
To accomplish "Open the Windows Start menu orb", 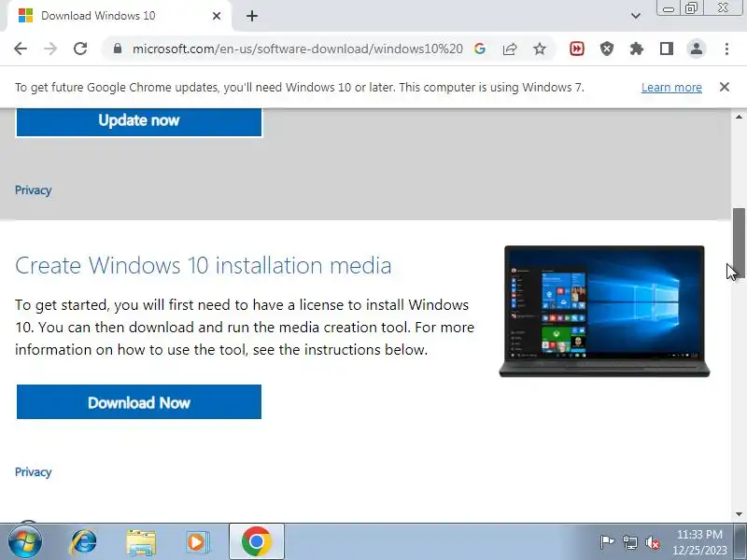I will point(25,542).
